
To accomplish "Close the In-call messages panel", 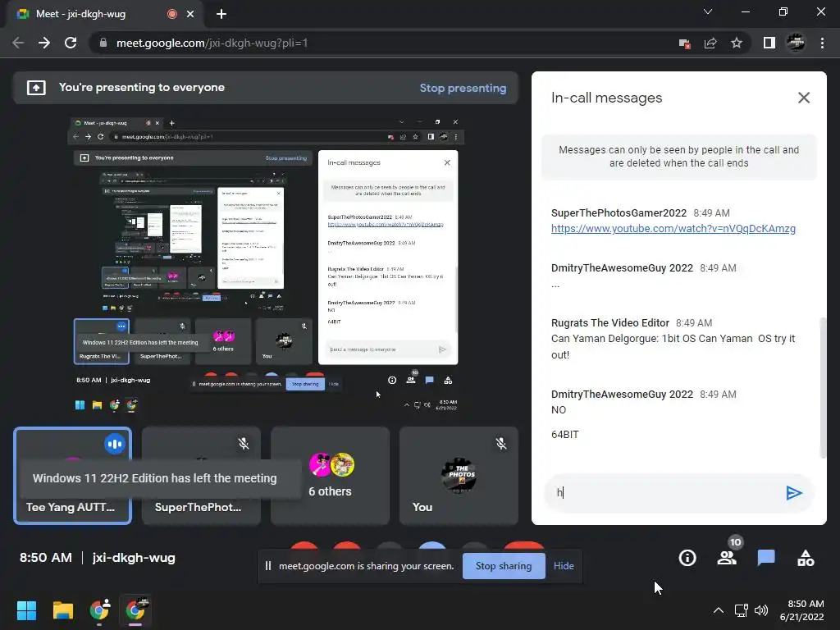I will pos(804,98).
